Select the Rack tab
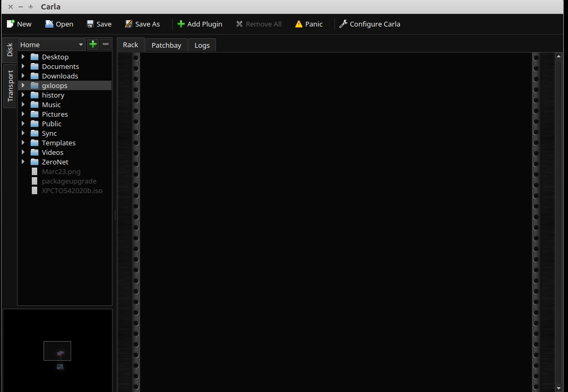The width and height of the screenshot is (568, 392). coord(131,45)
